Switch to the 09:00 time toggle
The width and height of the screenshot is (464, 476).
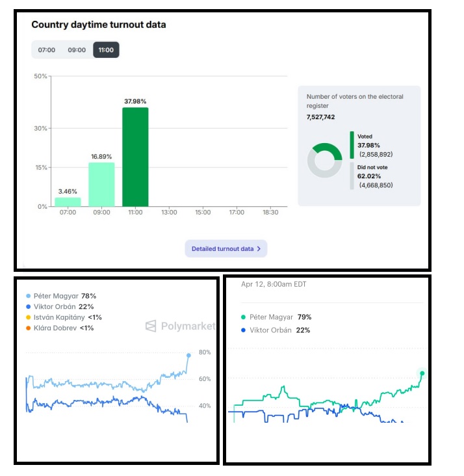77,50
